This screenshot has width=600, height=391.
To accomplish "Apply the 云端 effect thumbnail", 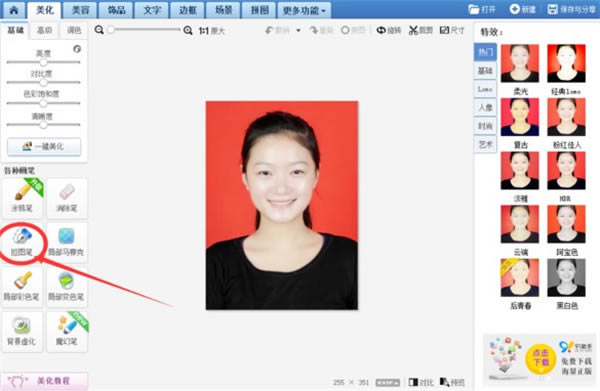I will 520,224.
